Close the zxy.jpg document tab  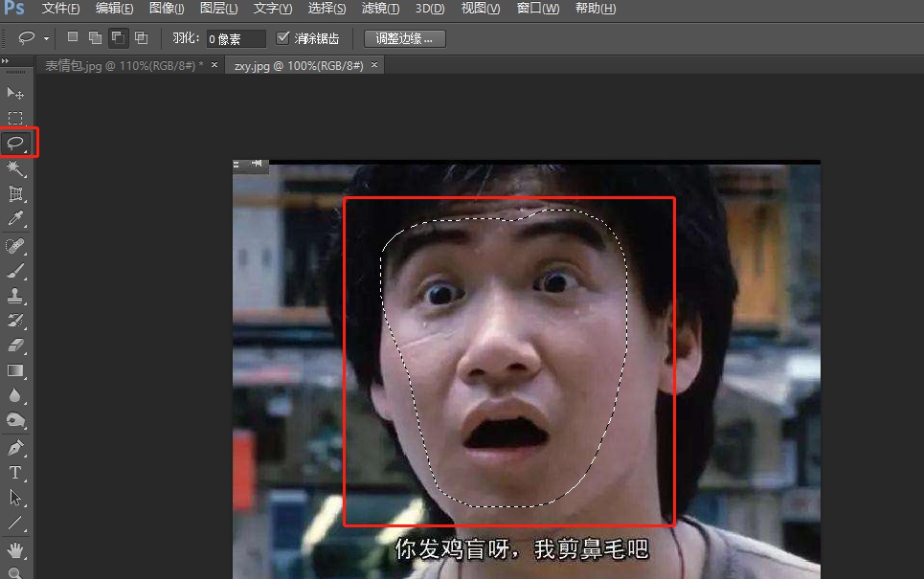[x=374, y=65]
